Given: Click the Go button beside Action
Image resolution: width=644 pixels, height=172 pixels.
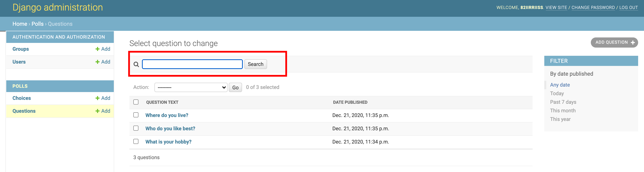Looking at the screenshot, I should [x=235, y=88].
